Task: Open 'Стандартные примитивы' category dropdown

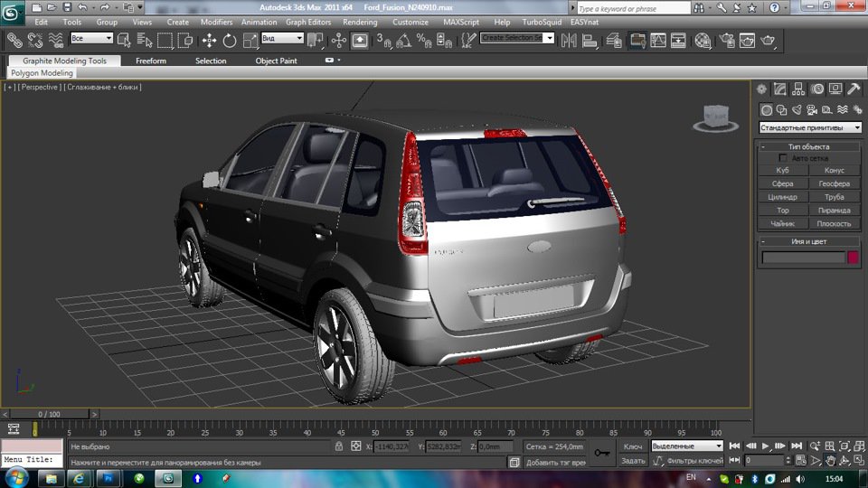Action: [810, 127]
